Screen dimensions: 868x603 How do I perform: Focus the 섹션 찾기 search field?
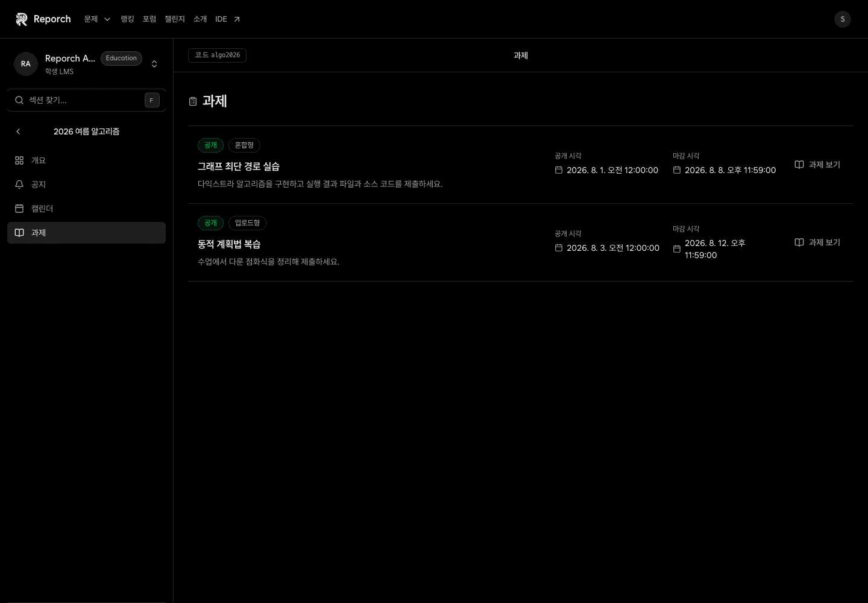click(x=86, y=100)
